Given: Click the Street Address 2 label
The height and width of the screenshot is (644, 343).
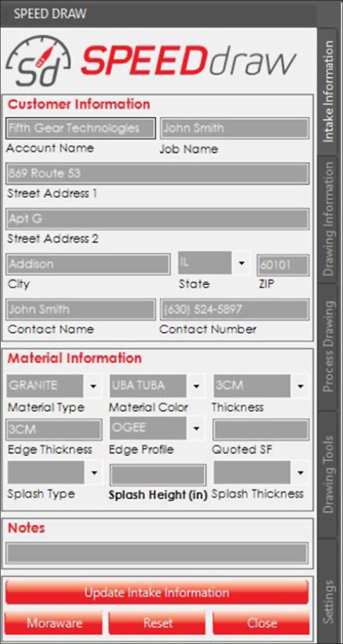Looking at the screenshot, I should coord(53,238).
